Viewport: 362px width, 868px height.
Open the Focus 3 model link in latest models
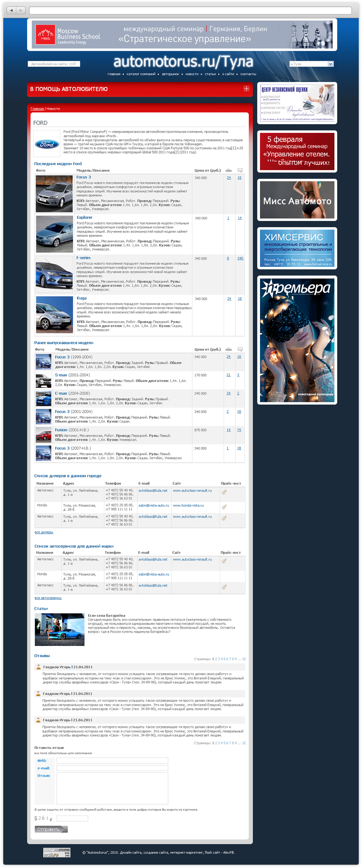[84, 177]
